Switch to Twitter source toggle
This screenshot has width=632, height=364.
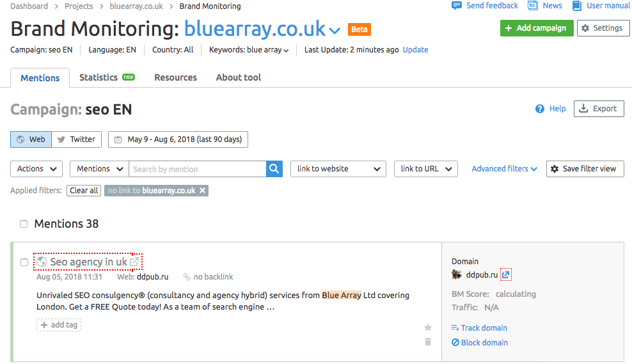tap(77, 139)
